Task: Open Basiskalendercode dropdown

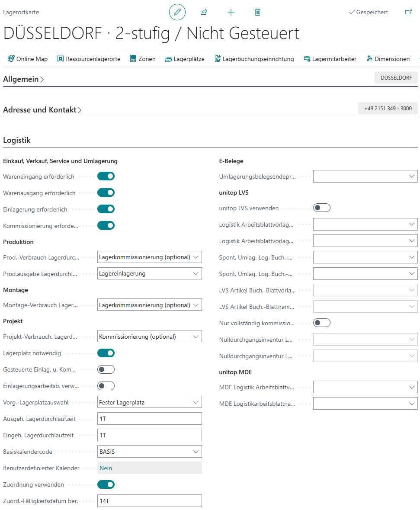Action: pos(149,452)
